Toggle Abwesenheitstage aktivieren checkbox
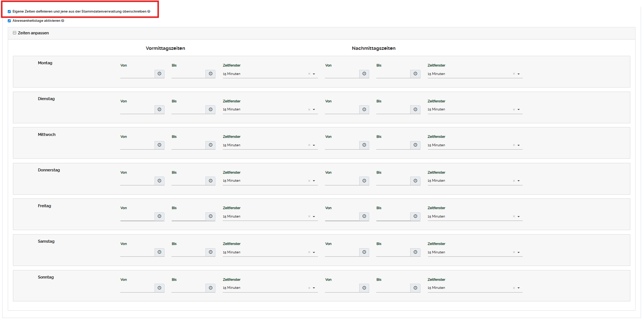The height and width of the screenshot is (321, 644). (x=9, y=21)
